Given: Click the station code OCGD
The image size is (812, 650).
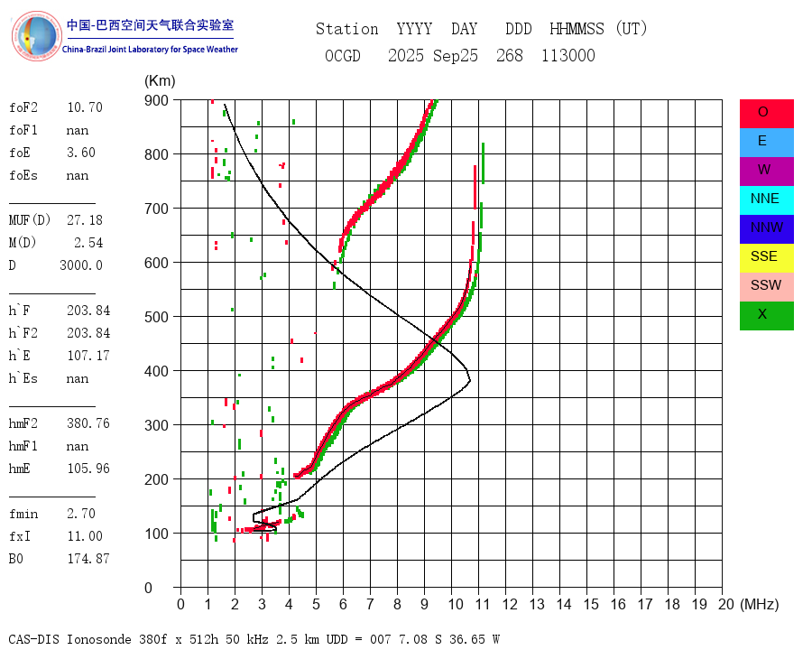Looking at the screenshot, I should [343, 55].
